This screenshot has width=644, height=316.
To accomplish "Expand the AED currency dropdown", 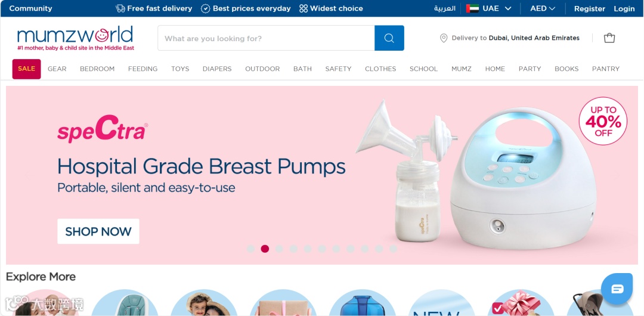I will click(543, 8).
